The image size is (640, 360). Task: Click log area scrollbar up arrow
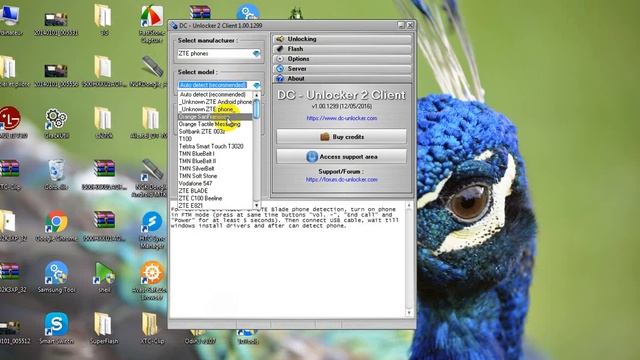[409, 205]
